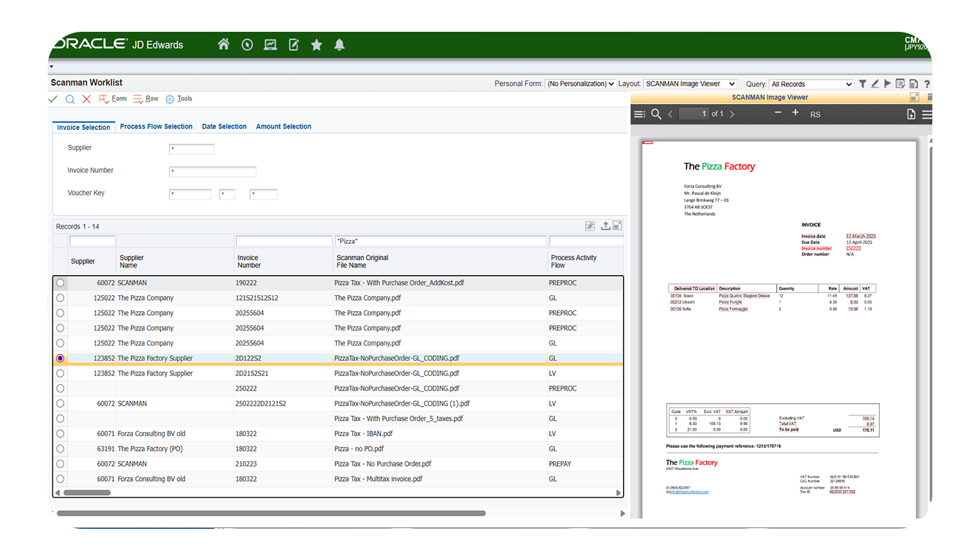This screenshot has width=980, height=553.
Task: Click the red X cancel icon
Action: [x=86, y=99]
